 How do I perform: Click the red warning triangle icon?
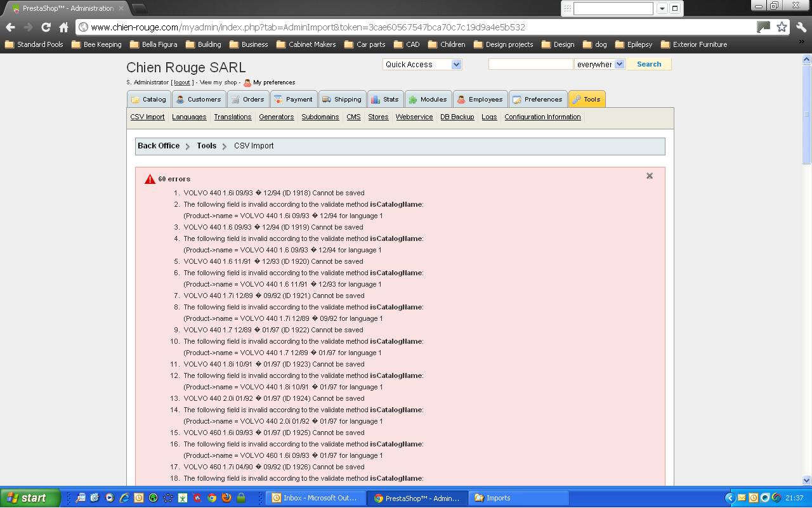point(150,179)
